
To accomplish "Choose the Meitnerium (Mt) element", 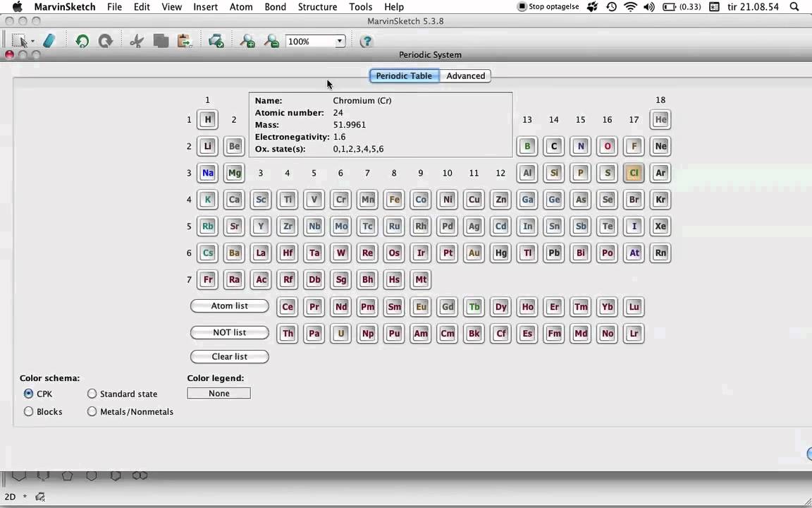I will 421,280.
